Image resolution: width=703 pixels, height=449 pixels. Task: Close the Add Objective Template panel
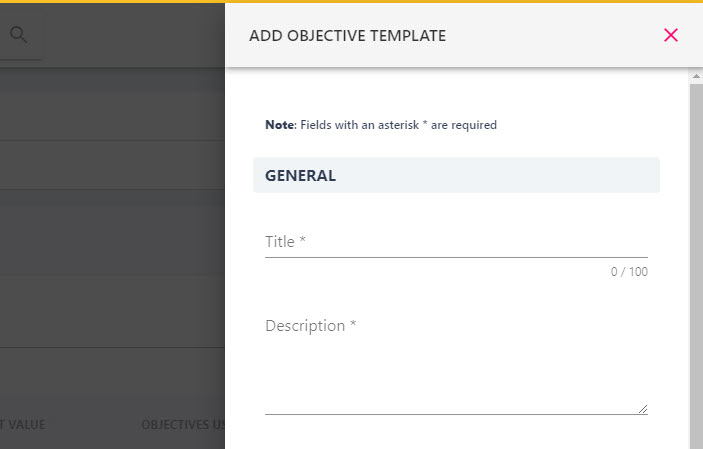671,35
